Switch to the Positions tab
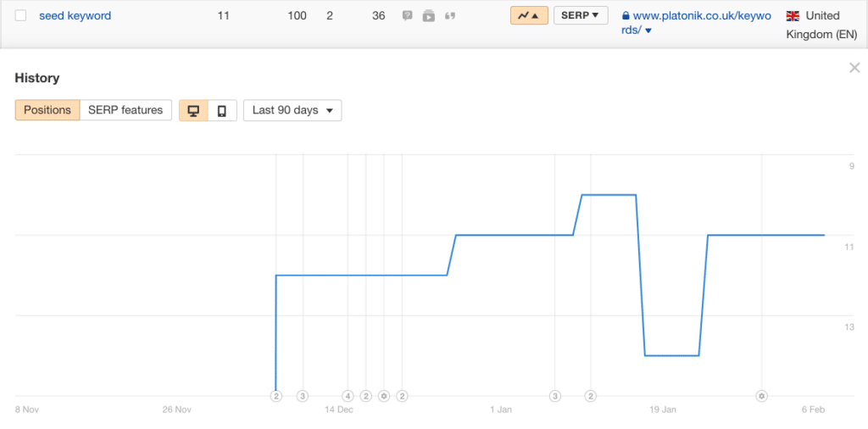Screen dimensions: 868x429 47,110
